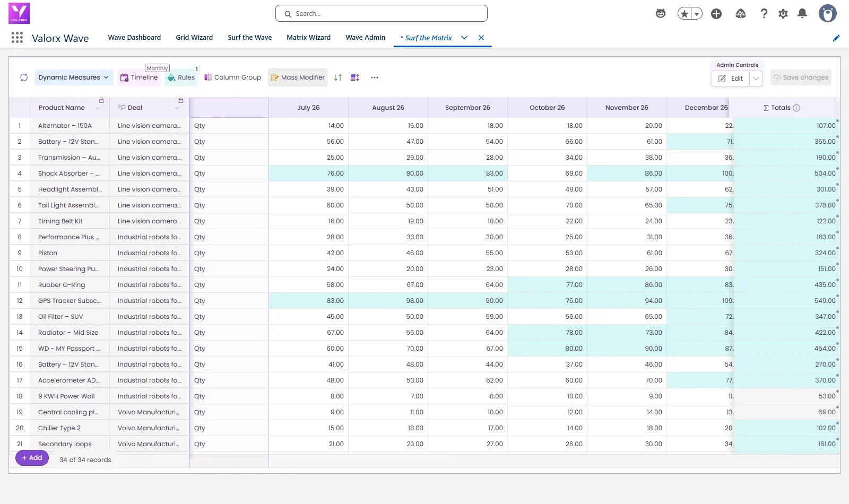Switch to the Grid Wizard tab
The height and width of the screenshot is (504, 849).
point(194,38)
